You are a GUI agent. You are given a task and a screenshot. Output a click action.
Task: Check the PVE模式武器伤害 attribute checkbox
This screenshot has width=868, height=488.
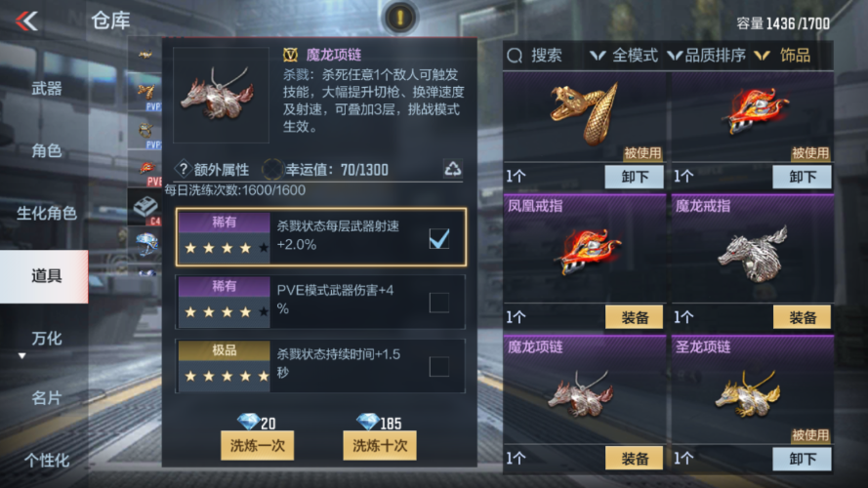click(x=439, y=303)
